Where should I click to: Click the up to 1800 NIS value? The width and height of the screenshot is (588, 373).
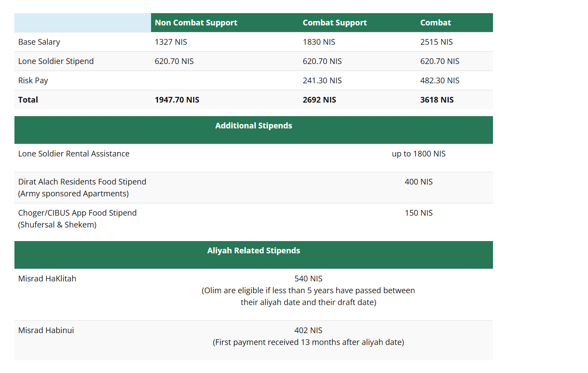coord(419,154)
